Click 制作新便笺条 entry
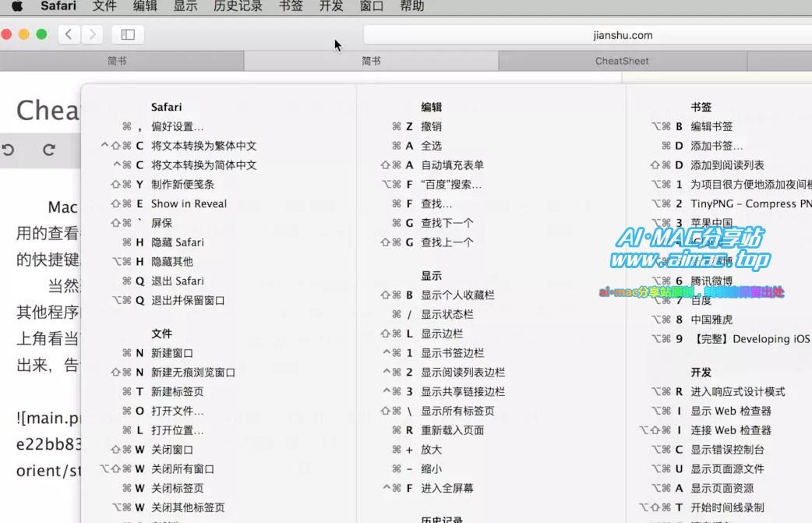This screenshot has width=812, height=523. 183,185
